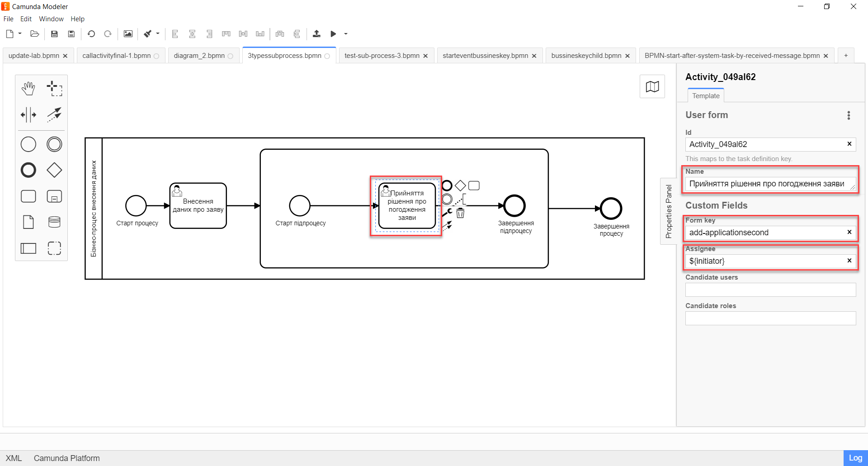Screen dimensions: 868x466
Task: Switch to test-sub-process-3.bpmn tab
Action: tap(382, 56)
